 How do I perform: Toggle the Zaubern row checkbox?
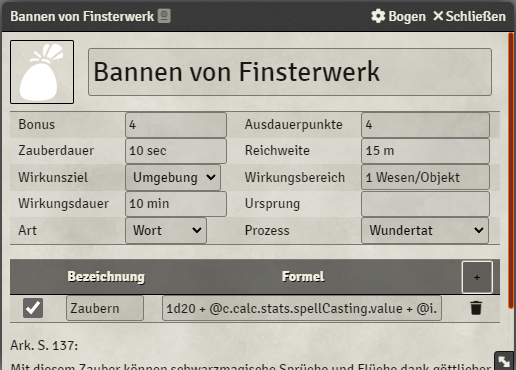coord(33,308)
